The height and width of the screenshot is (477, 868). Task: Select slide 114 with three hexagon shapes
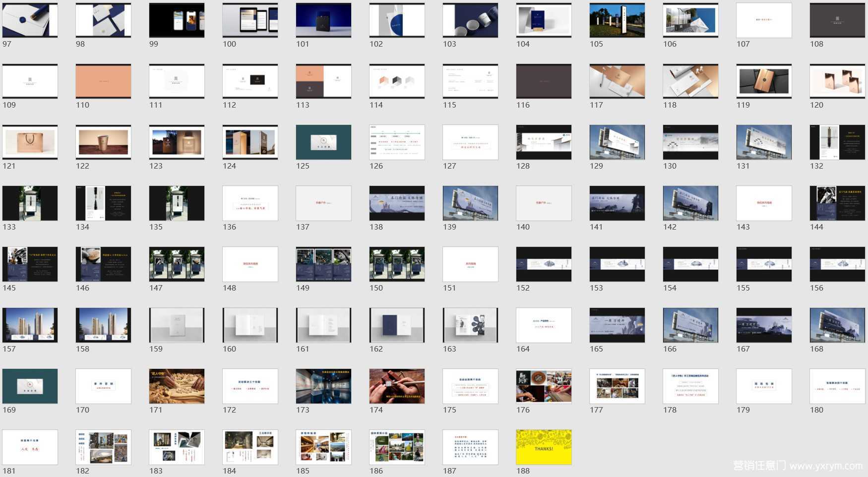397,81
